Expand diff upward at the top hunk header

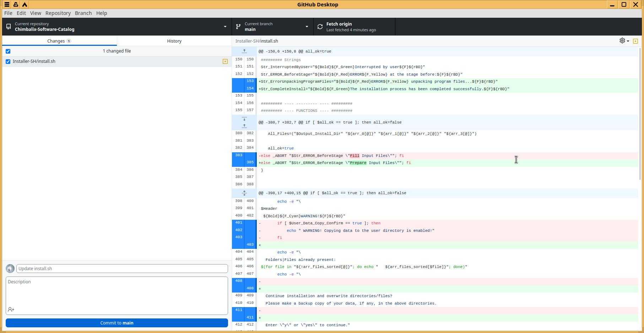[244, 51]
